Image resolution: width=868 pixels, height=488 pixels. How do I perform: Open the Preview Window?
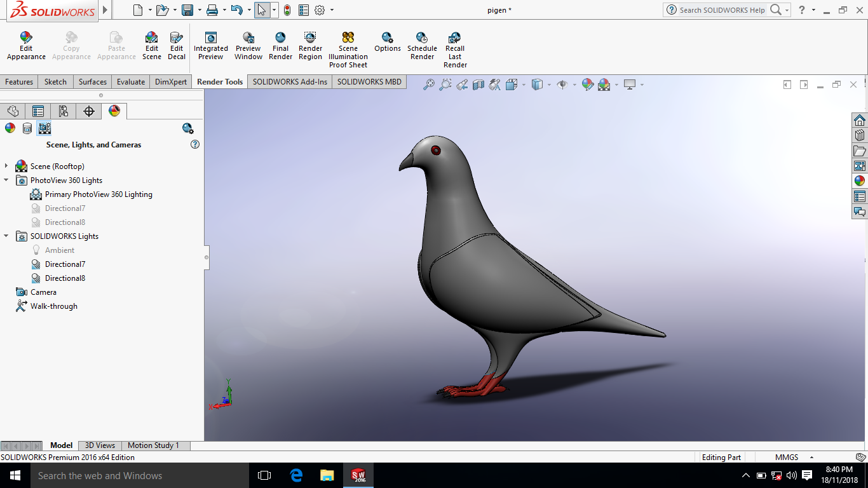(248, 46)
